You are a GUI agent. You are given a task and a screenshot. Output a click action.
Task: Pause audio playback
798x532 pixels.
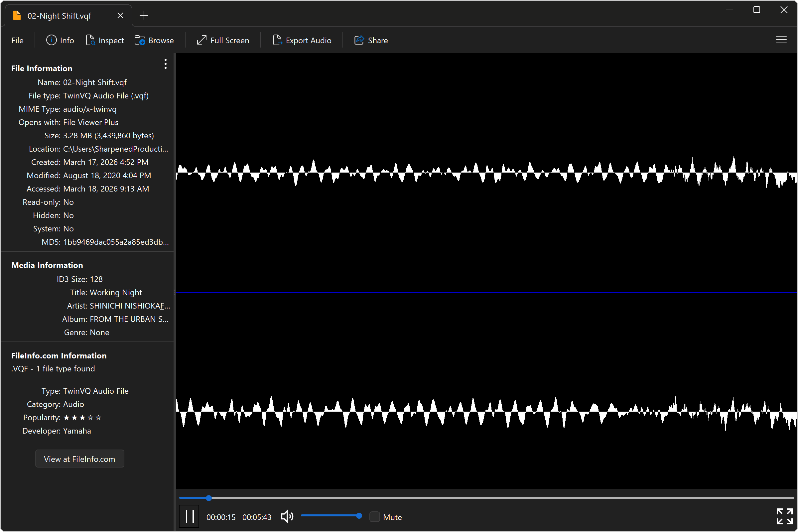(189, 516)
